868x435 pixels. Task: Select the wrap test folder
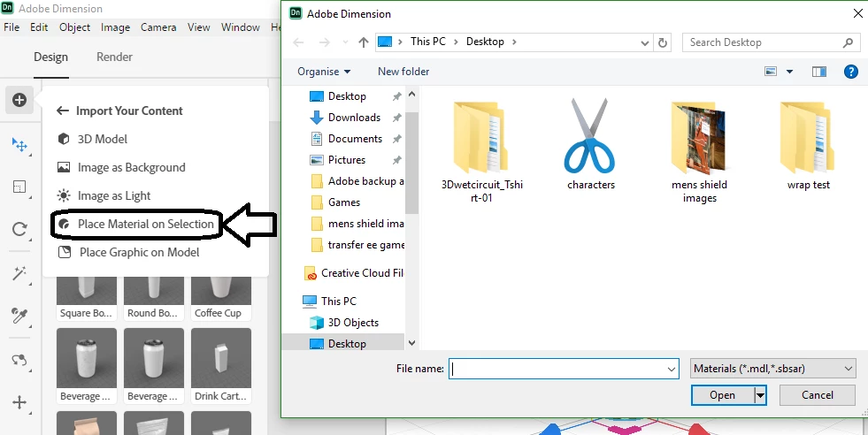pyautogui.click(x=808, y=146)
